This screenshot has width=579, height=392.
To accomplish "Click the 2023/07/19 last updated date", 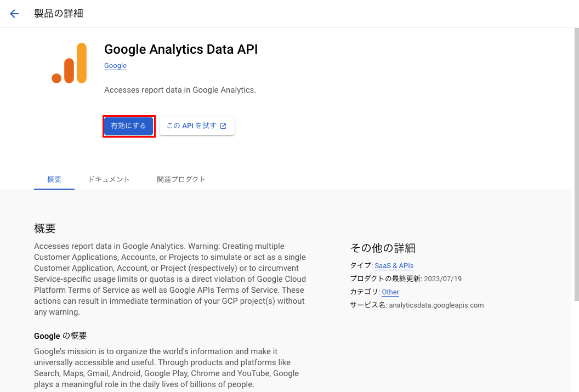I will (443, 279).
